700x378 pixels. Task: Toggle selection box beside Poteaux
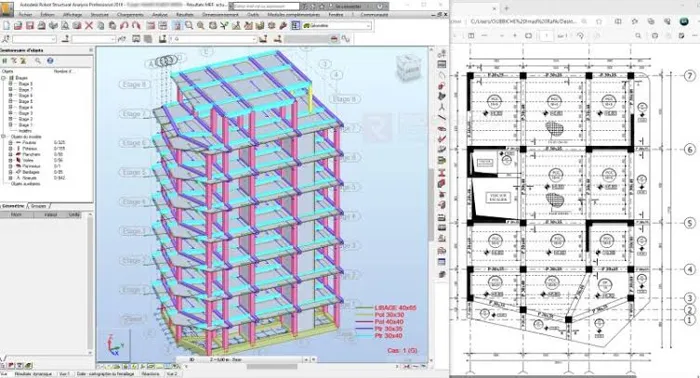11,149
